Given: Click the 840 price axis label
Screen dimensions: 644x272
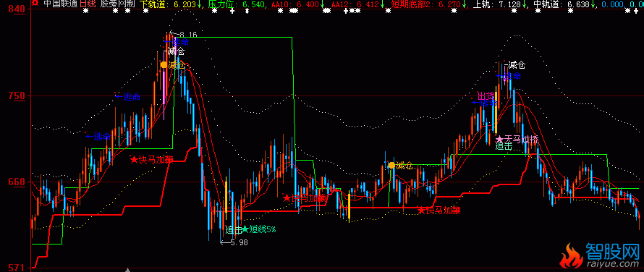Looking at the screenshot, I should (20, 9).
